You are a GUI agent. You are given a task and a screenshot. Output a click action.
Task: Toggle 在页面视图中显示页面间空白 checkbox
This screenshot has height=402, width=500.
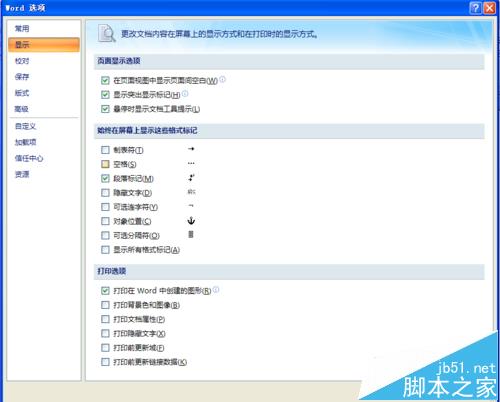(105, 80)
